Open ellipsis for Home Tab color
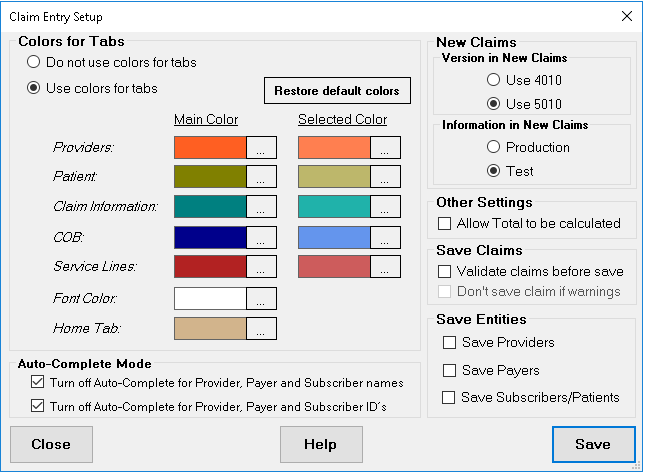Screen dimensions: 647x474 (x=261, y=328)
